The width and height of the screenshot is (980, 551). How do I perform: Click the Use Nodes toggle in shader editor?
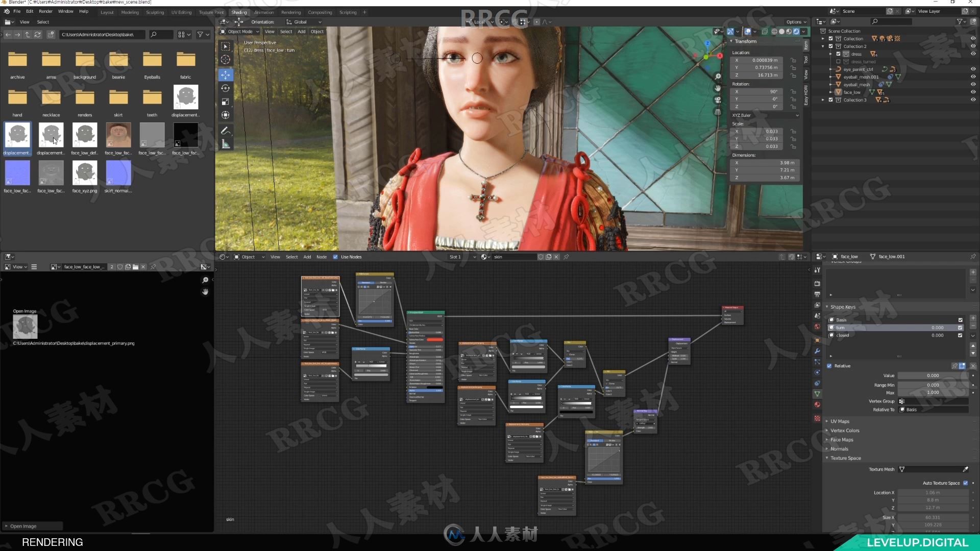coord(335,256)
